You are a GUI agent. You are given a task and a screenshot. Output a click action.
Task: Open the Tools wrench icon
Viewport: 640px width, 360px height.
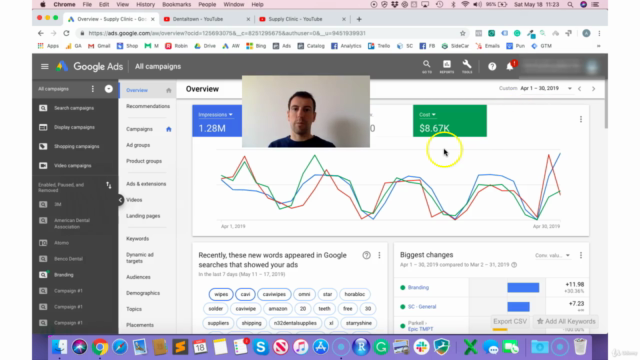click(x=467, y=67)
